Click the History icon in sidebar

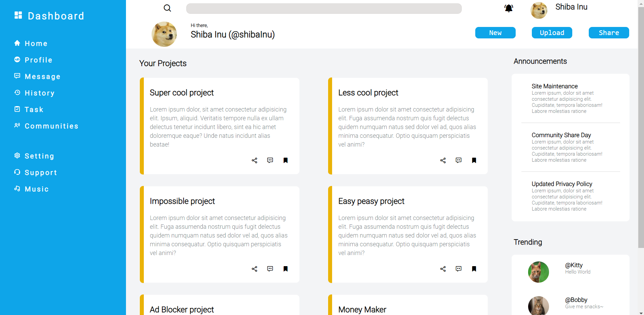coord(17,93)
